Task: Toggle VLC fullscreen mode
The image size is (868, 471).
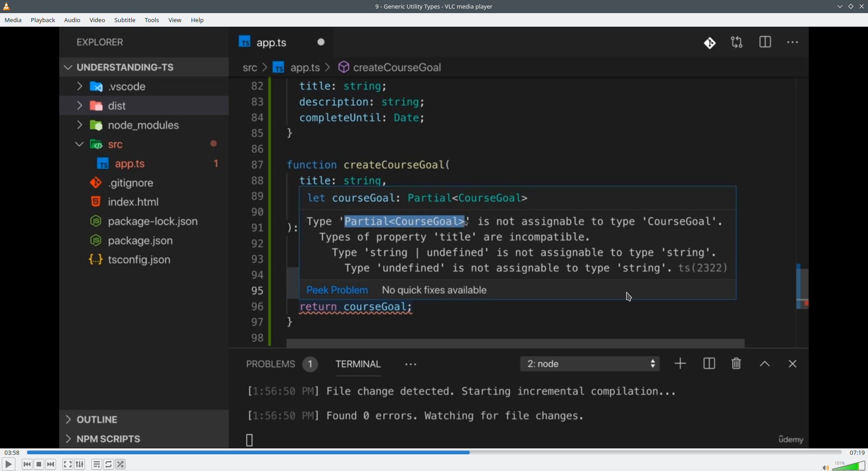Action: pyautogui.click(x=68, y=464)
